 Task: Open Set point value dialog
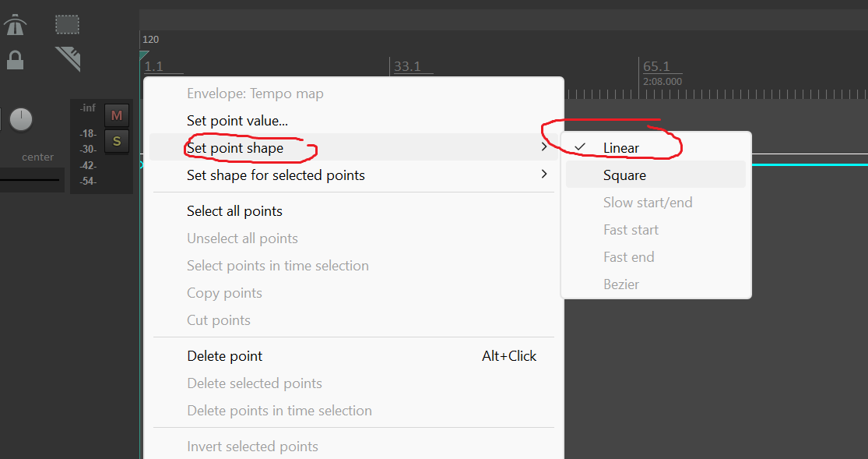pos(237,121)
